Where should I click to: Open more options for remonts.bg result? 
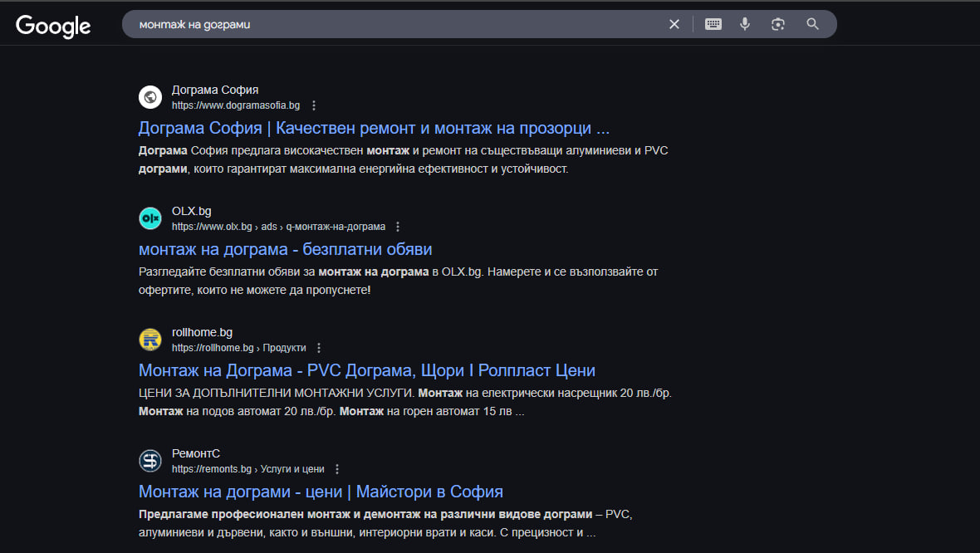click(337, 469)
